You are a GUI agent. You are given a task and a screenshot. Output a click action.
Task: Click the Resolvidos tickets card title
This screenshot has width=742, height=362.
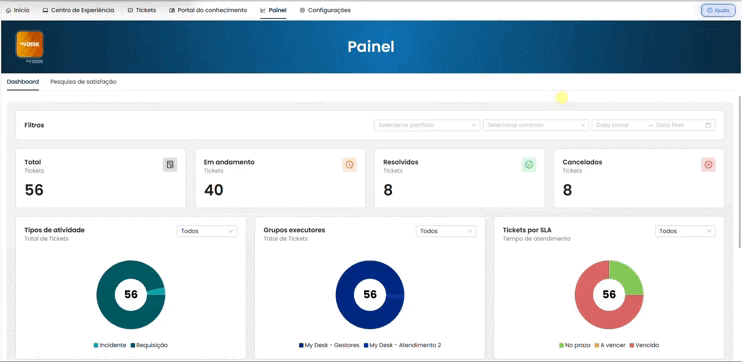tap(400, 162)
